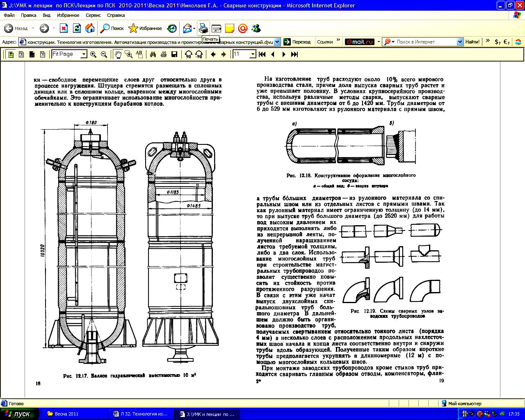The width and height of the screenshot is (525, 420).
Task: Click the Переход go button
Action: click(x=298, y=41)
